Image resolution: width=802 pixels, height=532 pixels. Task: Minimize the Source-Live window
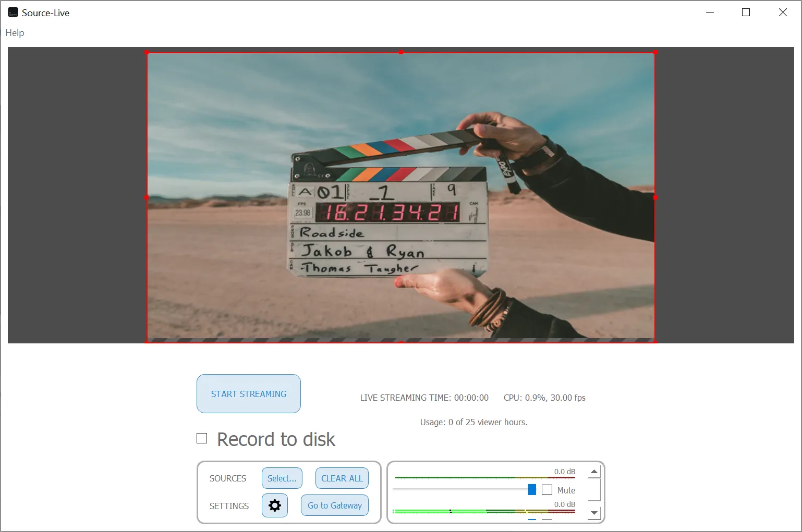(710, 13)
